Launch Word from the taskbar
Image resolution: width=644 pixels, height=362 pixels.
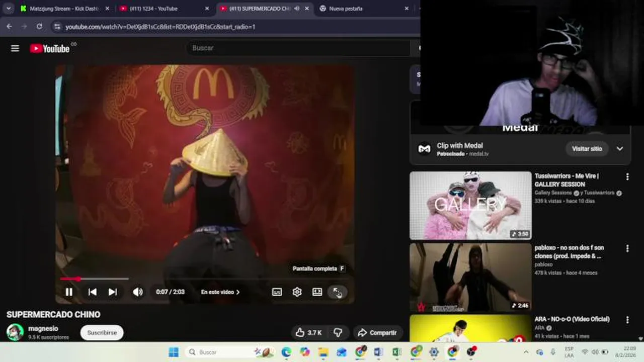click(x=378, y=352)
